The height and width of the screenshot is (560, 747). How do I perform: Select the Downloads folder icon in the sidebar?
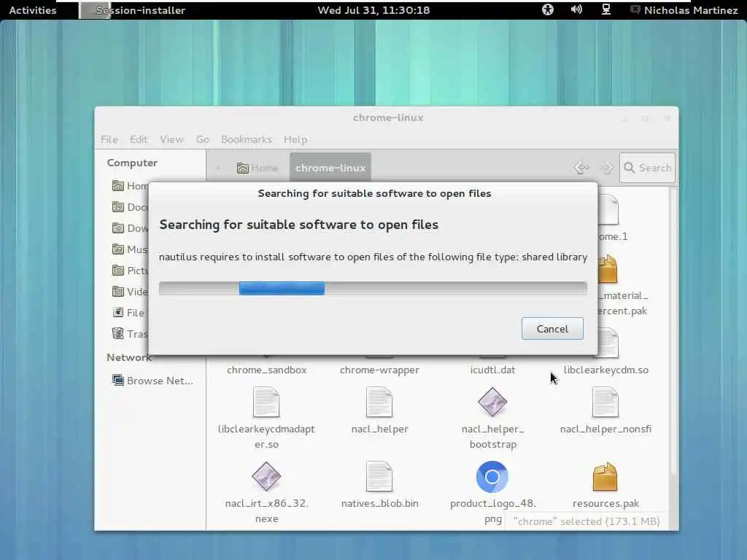[x=118, y=227]
